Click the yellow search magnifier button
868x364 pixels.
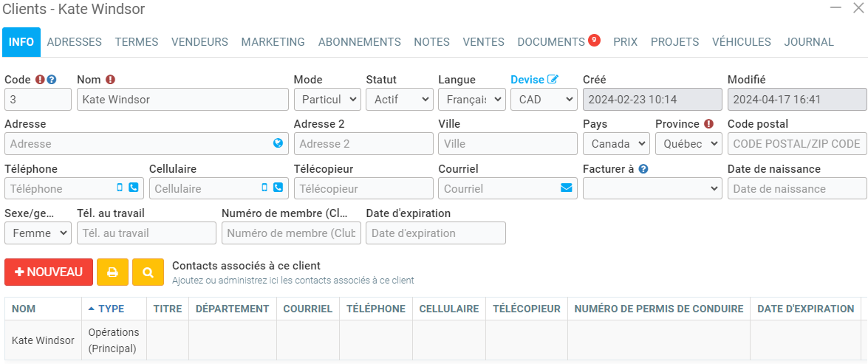click(x=148, y=272)
